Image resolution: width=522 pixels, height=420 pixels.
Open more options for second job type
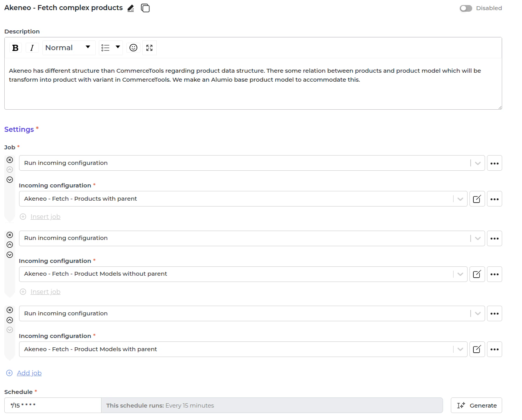tap(494, 238)
